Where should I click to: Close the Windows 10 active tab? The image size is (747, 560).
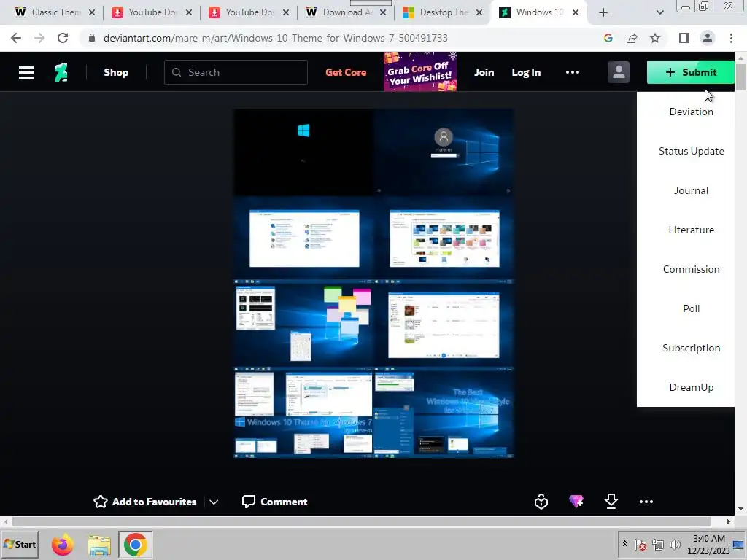(576, 12)
